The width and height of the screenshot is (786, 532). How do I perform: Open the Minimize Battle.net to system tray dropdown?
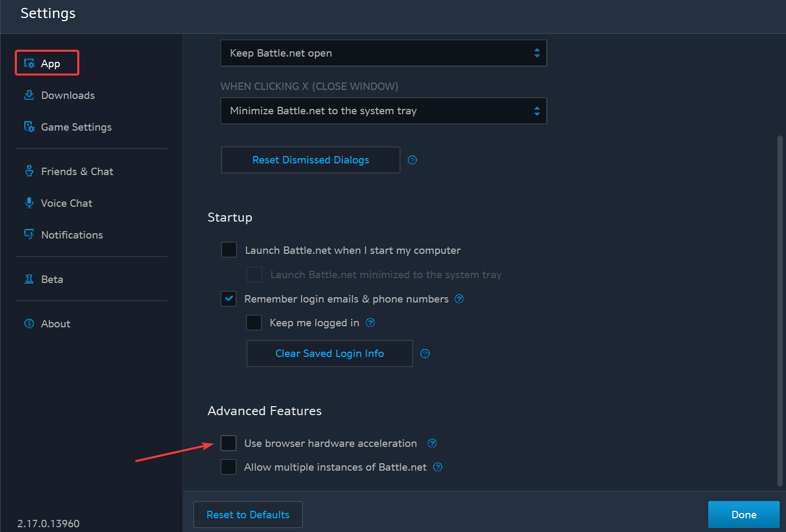pyautogui.click(x=383, y=111)
